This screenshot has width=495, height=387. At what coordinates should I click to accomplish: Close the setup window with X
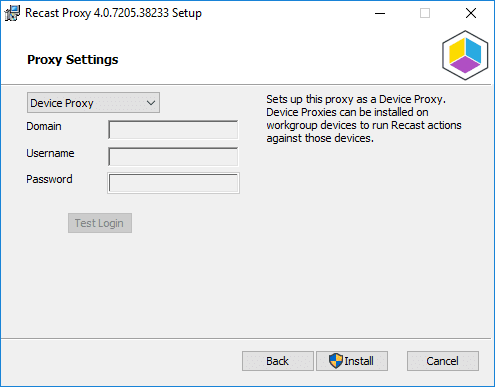click(x=471, y=13)
